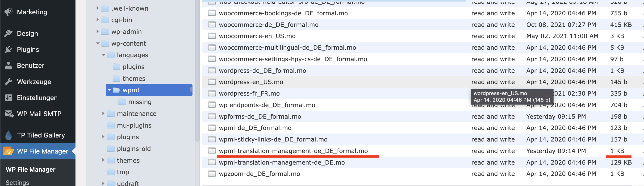644x186 pixels.
Task: Click file icon of woocommerce-bookings-de_DE_formal.mo
Action: pyautogui.click(x=212, y=13)
